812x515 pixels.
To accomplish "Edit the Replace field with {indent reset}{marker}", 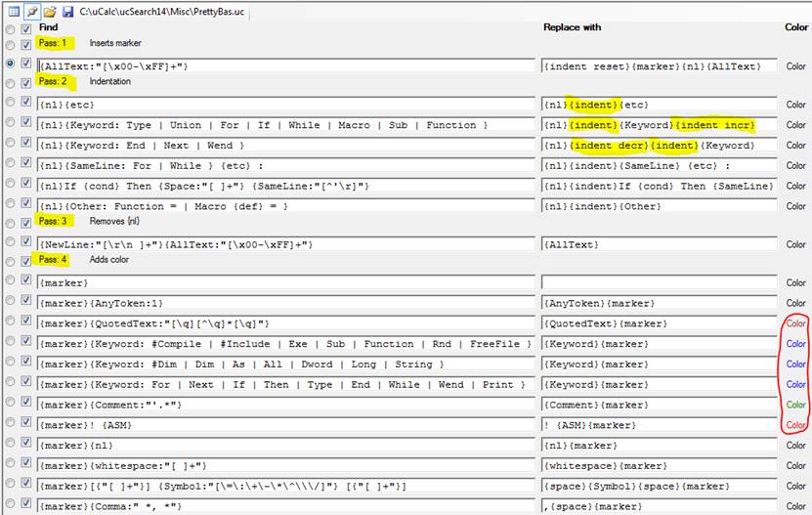I will [x=660, y=66].
